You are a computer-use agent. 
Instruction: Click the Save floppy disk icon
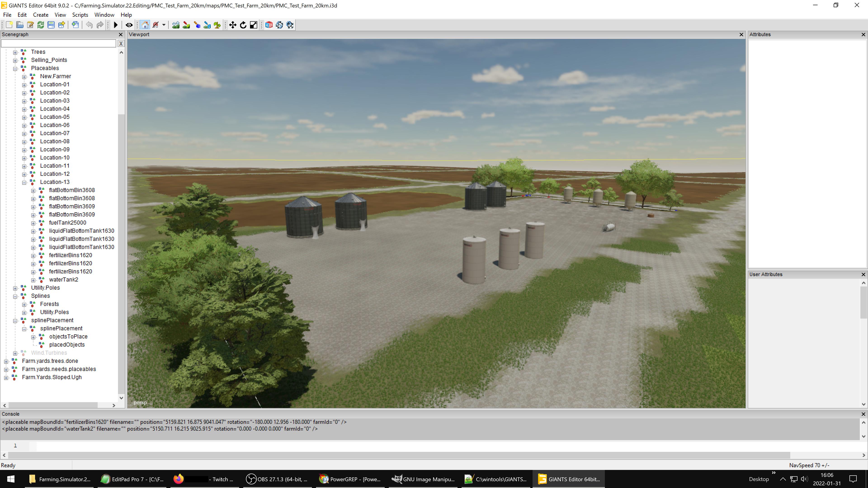(51, 25)
